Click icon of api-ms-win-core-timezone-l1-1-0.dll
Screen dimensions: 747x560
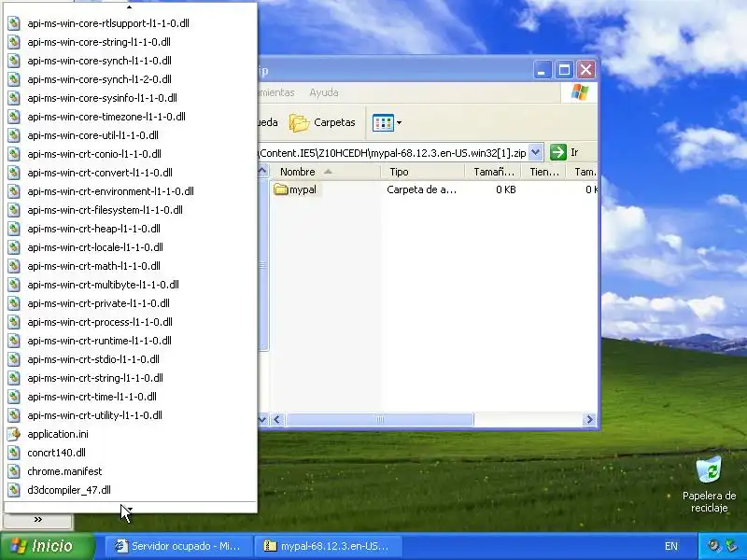pos(14,117)
